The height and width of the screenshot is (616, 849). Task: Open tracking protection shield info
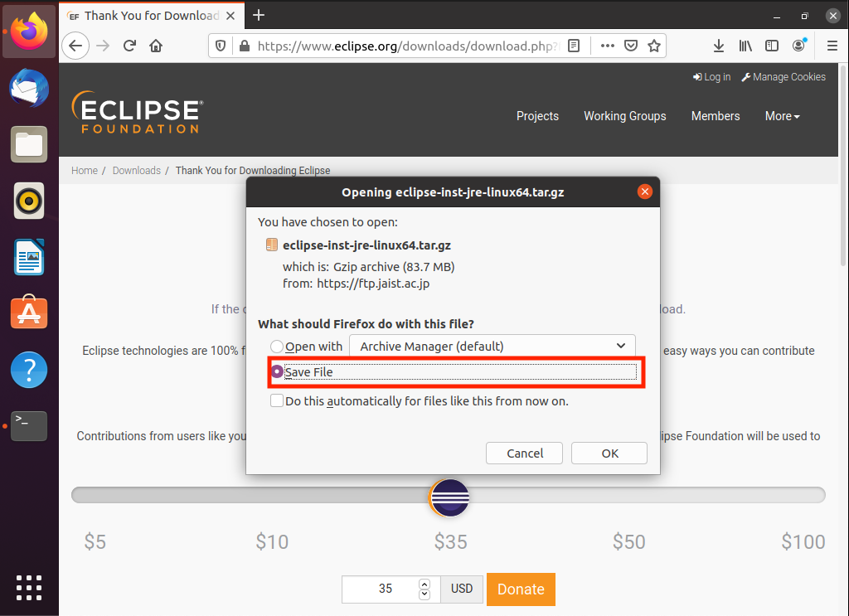point(221,46)
